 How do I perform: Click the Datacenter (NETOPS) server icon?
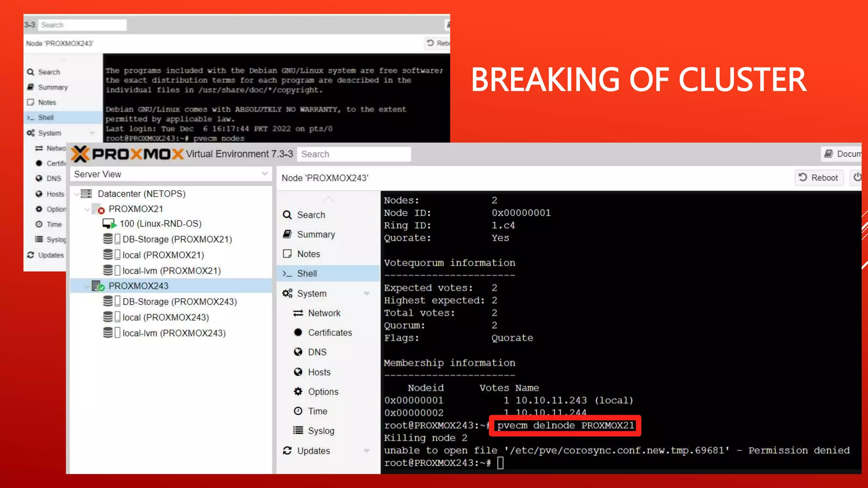coord(86,194)
